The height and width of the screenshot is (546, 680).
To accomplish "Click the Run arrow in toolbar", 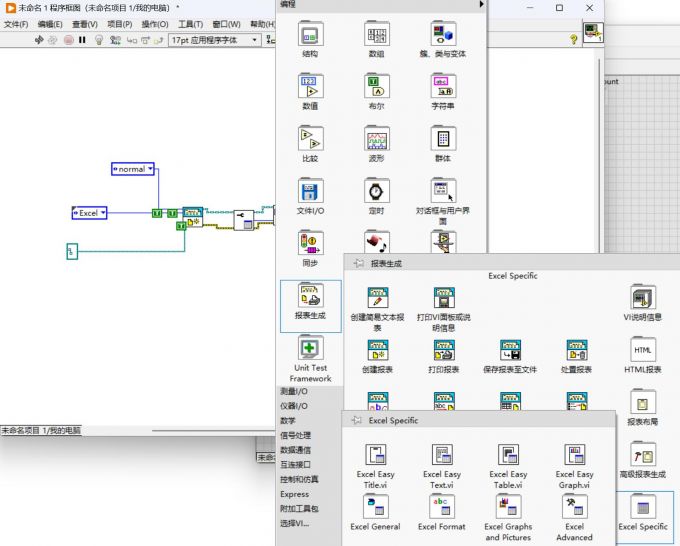I will [39, 40].
